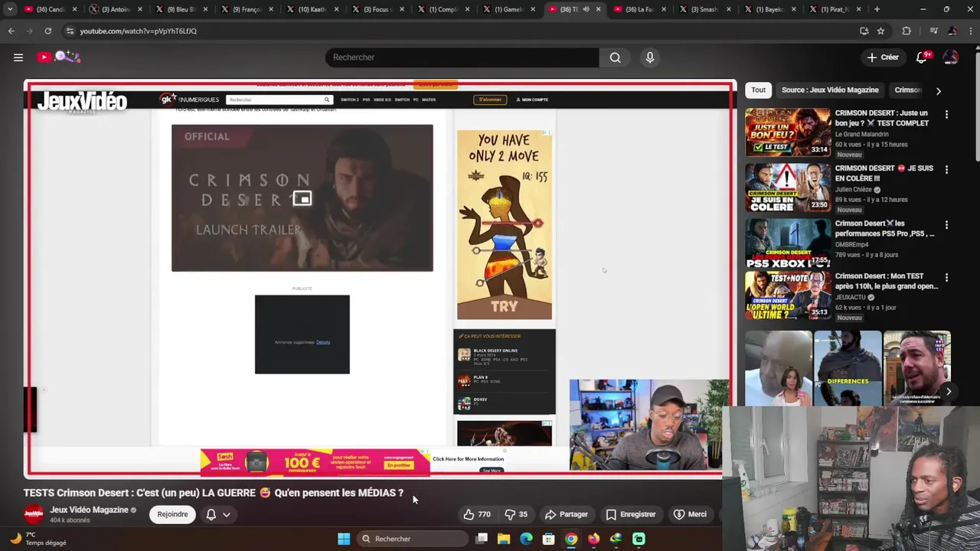This screenshot has height=551, width=980.
Task: Click the browser back arrow
Action: click(x=11, y=31)
